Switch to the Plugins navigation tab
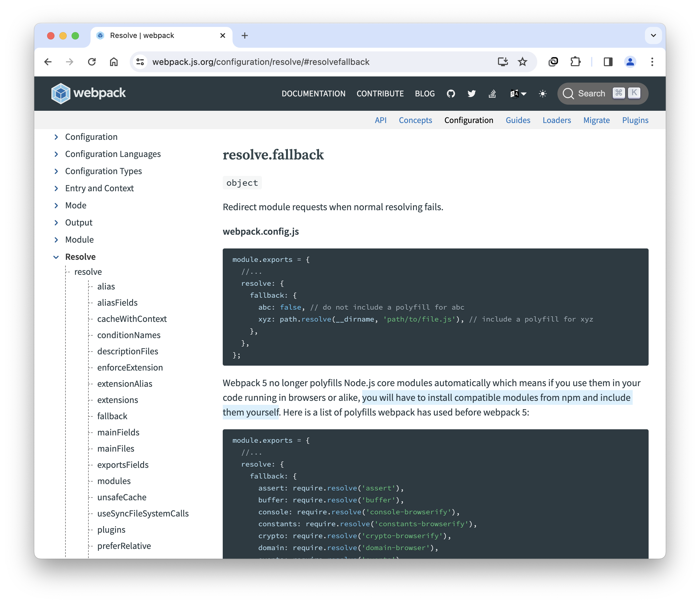 (x=635, y=120)
